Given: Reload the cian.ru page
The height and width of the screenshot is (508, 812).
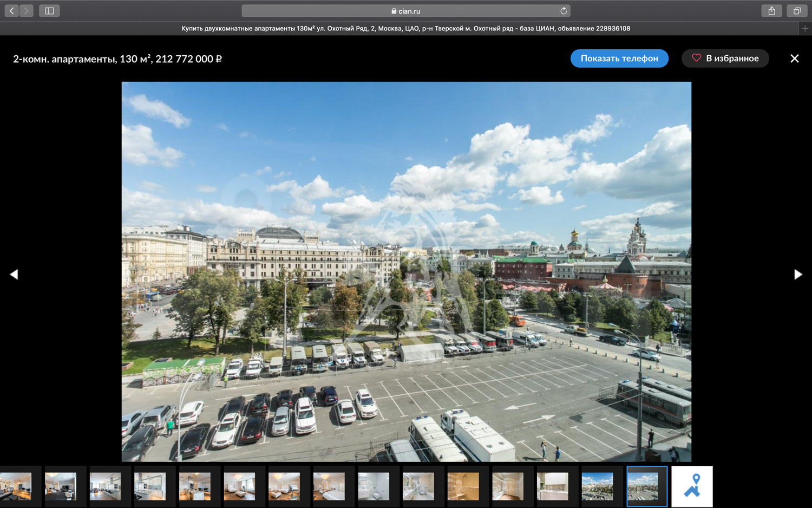Looking at the screenshot, I should pyautogui.click(x=564, y=11).
